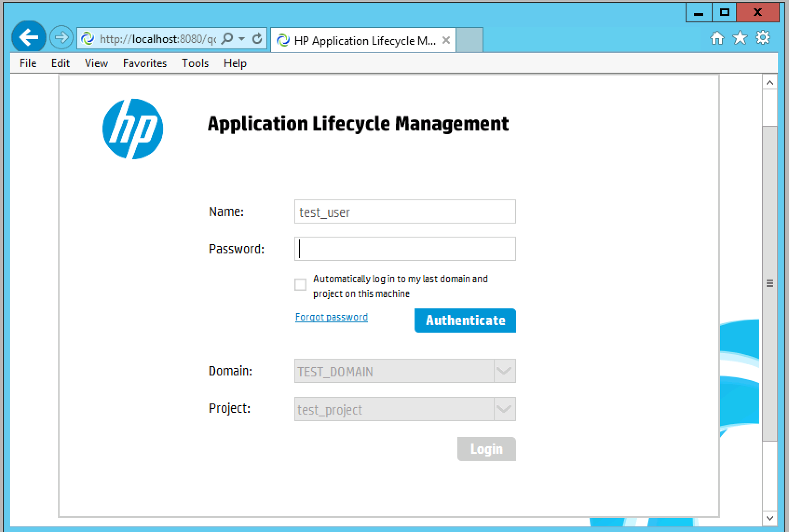Image resolution: width=789 pixels, height=532 pixels.
Task: Expand the Project dropdown arrow
Action: (x=504, y=409)
